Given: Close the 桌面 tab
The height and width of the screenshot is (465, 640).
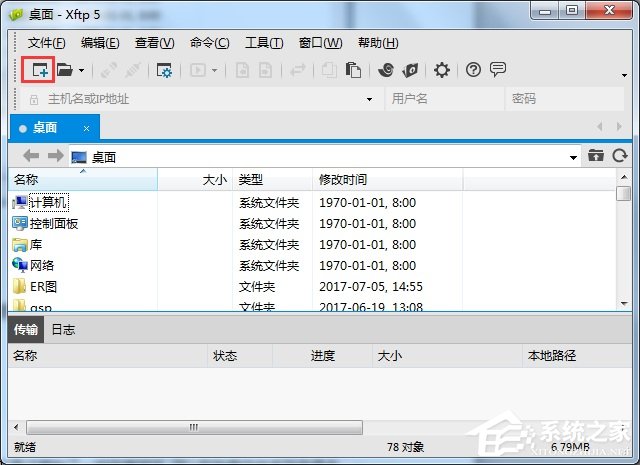Looking at the screenshot, I should point(87,128).
